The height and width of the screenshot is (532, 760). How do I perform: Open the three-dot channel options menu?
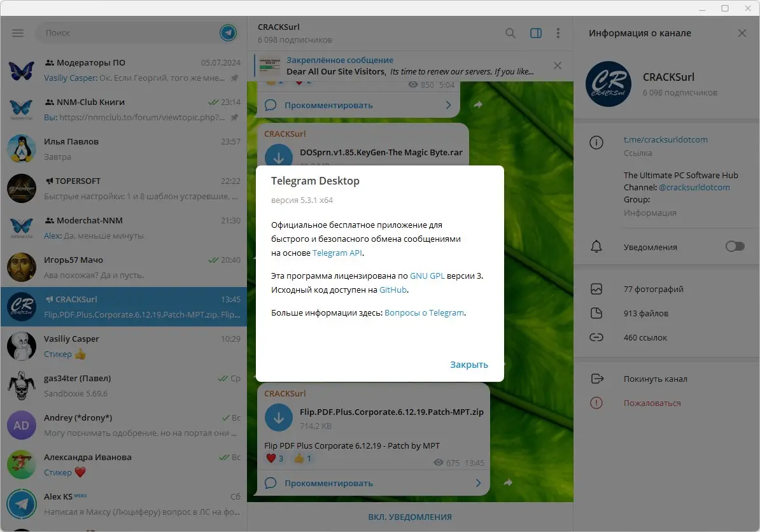[558, 33]
